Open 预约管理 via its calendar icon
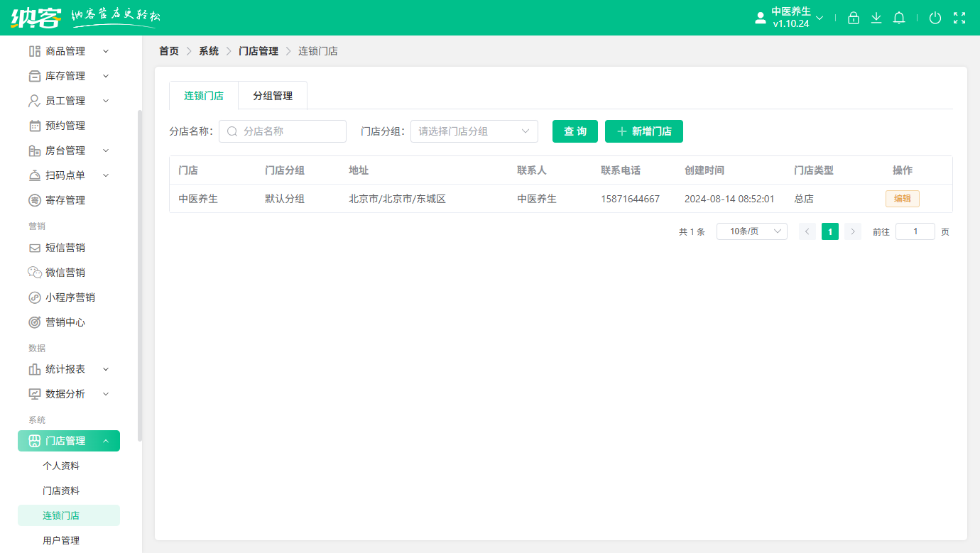This screenshot has width=980, height=553. tap(34, 126)
